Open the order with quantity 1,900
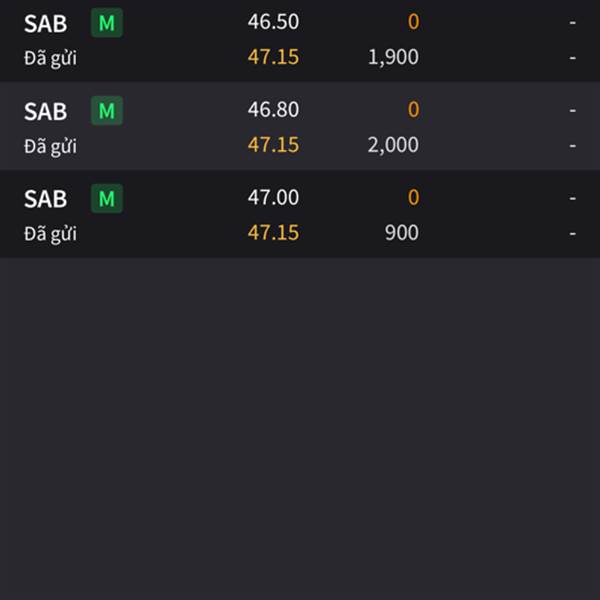Viewport: 600px width, 600px height. pyautogui.click(x=300, y=41)
